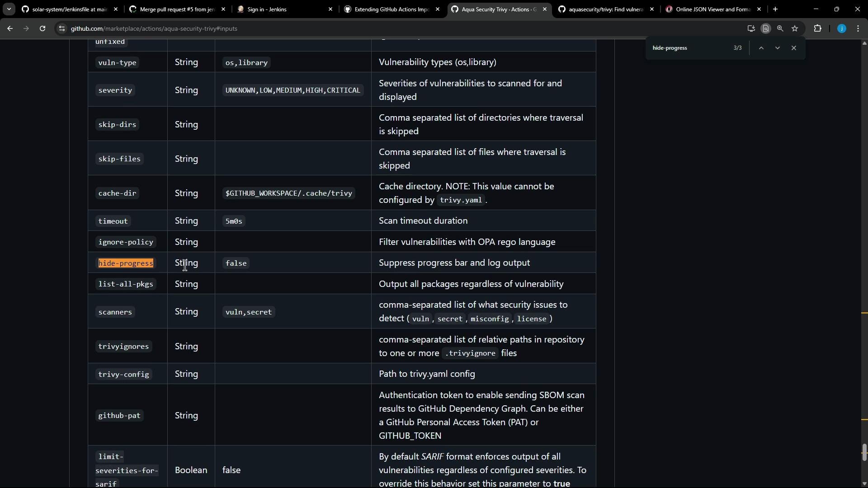The width and height of the screenshot is (868, 488).
Task: Close the solar-system Jenkinsfile tab
Action: pyautogui.click(x=116, y=9)
